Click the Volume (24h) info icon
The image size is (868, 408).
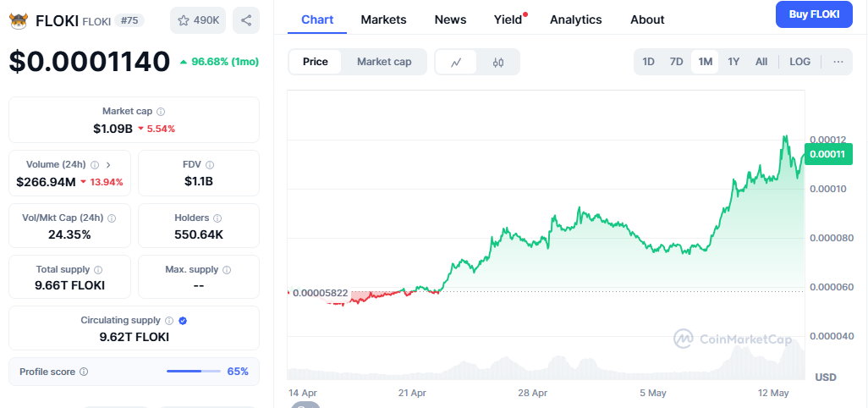click(95, 164)
